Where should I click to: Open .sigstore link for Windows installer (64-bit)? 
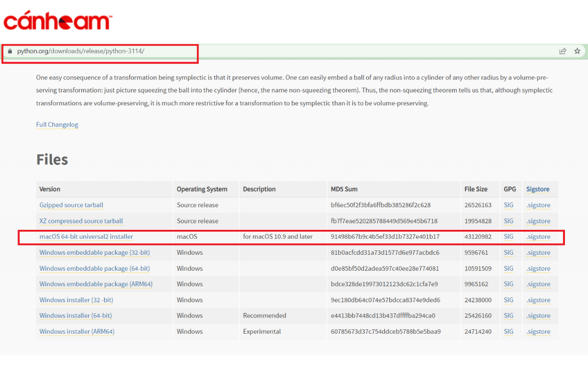click(x=538, y=316)
